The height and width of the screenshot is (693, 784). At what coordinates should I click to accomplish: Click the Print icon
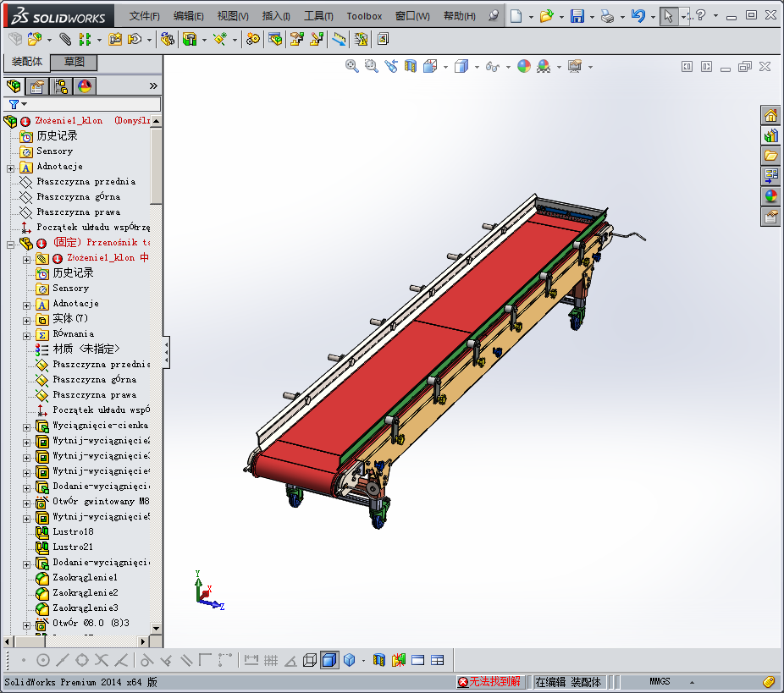[x=607, y=16]
